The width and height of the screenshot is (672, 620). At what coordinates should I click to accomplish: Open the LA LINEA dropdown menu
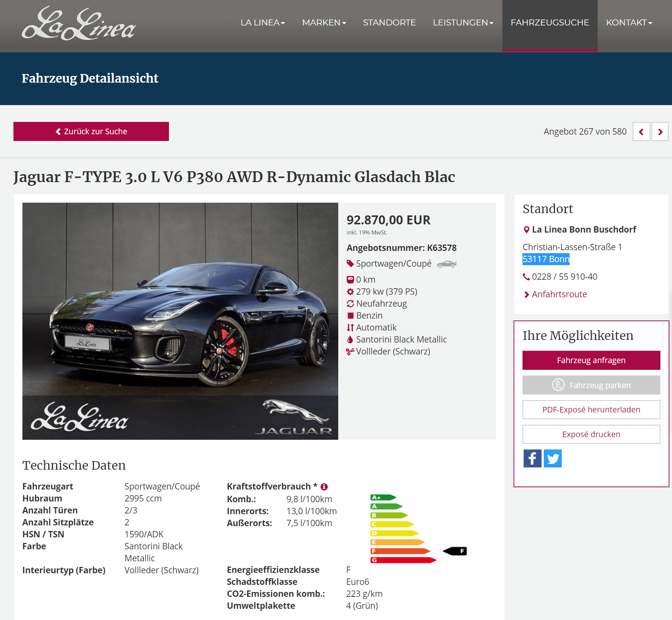tap(263, 22)
